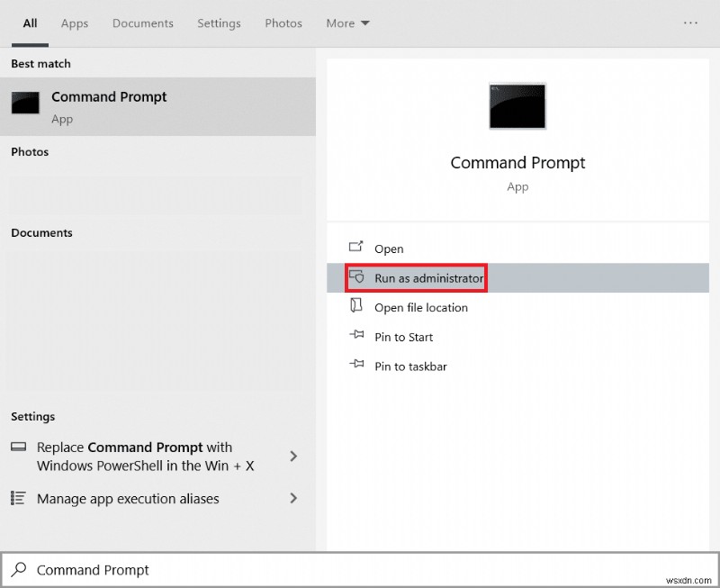The image size is (720, 588).
Task: Click the Replace Command Prompt settings icon
Action: (19, 447)
